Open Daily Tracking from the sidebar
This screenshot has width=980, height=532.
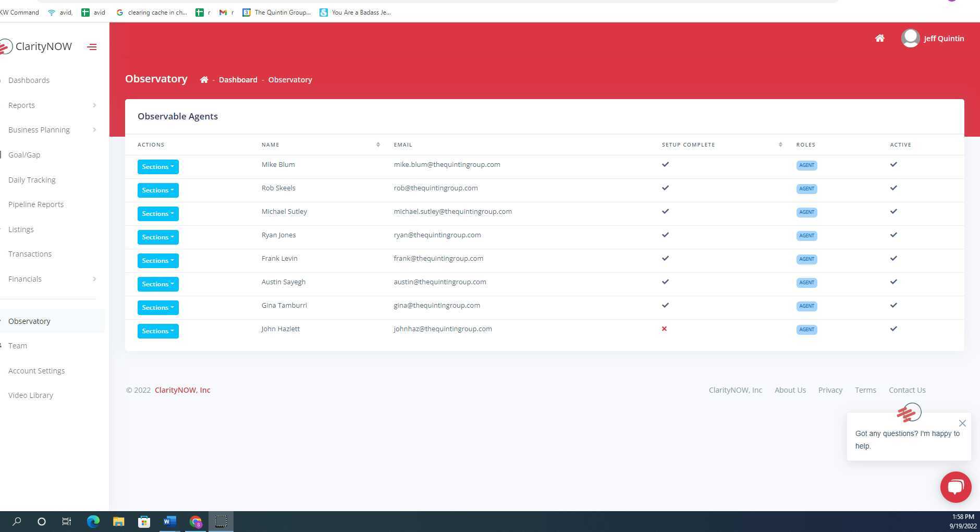(32, 180)
